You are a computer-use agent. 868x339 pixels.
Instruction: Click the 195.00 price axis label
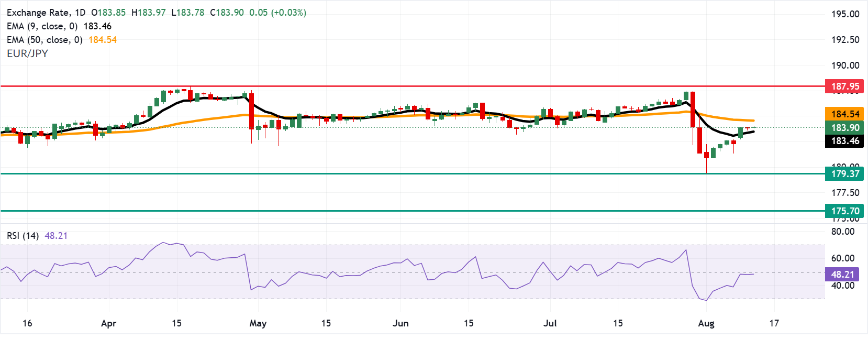(x=845, y=14)
